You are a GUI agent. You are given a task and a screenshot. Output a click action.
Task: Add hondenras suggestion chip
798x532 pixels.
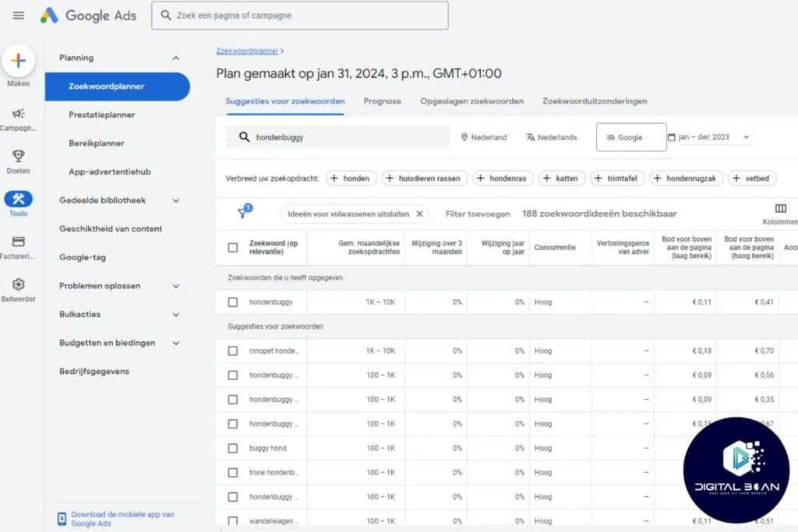pos(503,178)
